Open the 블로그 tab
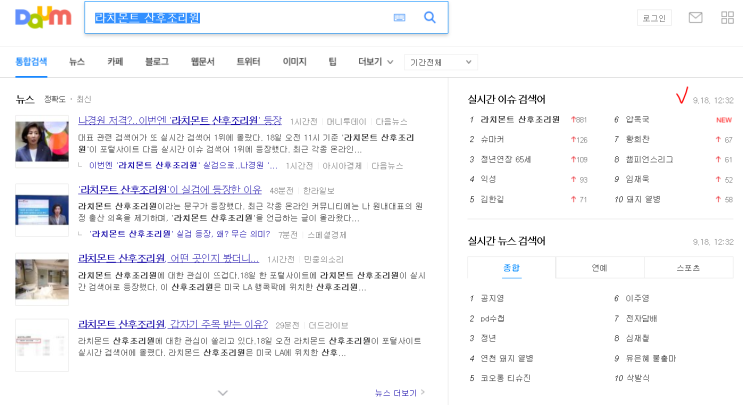This screenshot has width=743, height=405. coord(157,62)
